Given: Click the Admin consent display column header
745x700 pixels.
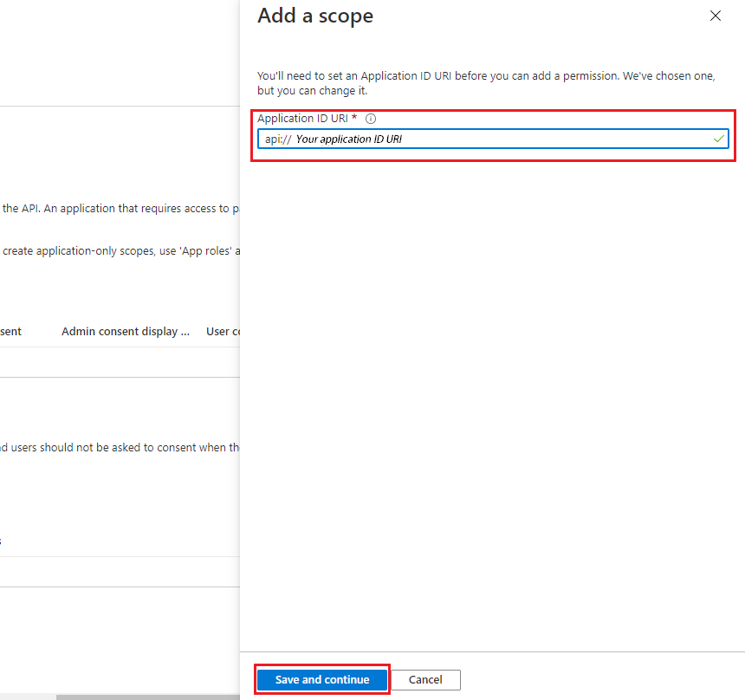Looking at the screenshot, I should (126, 331).
